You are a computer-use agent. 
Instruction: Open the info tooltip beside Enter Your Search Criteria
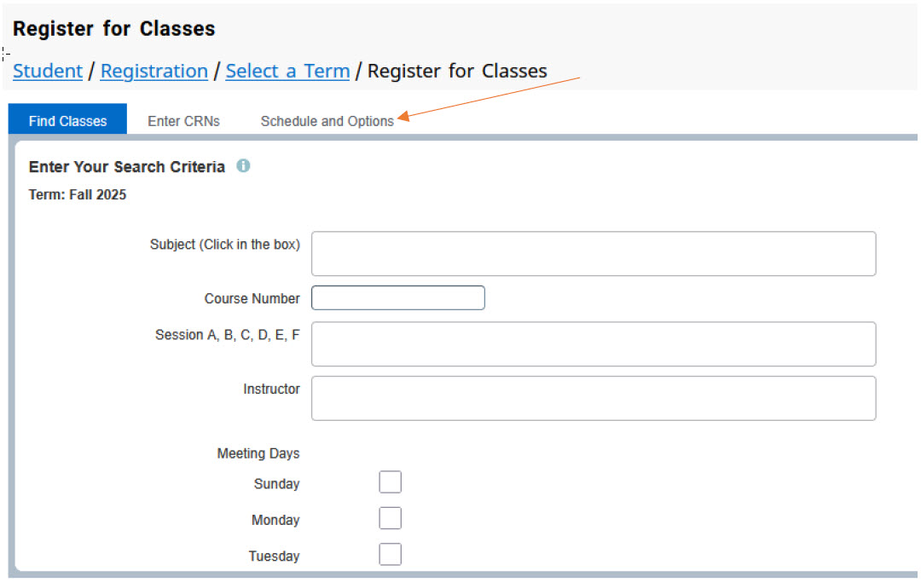click(243, 166)
